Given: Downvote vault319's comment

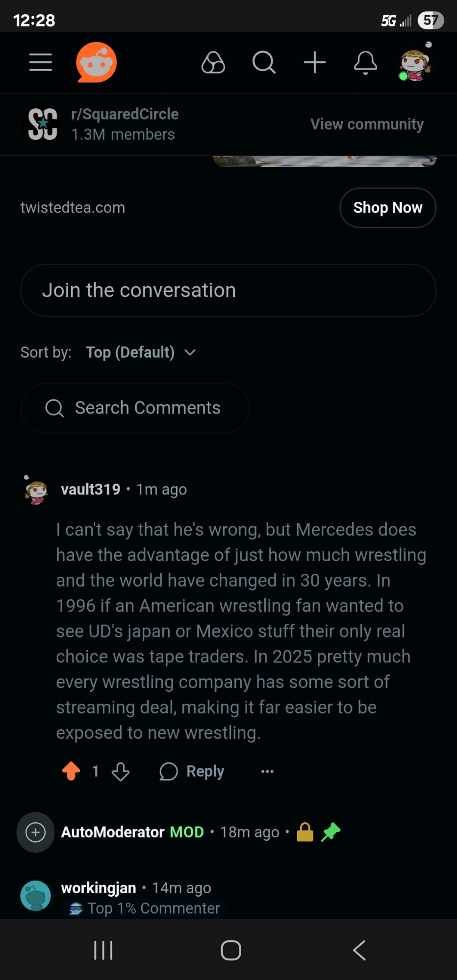Looking at the screenshot, I should [121, 772].
